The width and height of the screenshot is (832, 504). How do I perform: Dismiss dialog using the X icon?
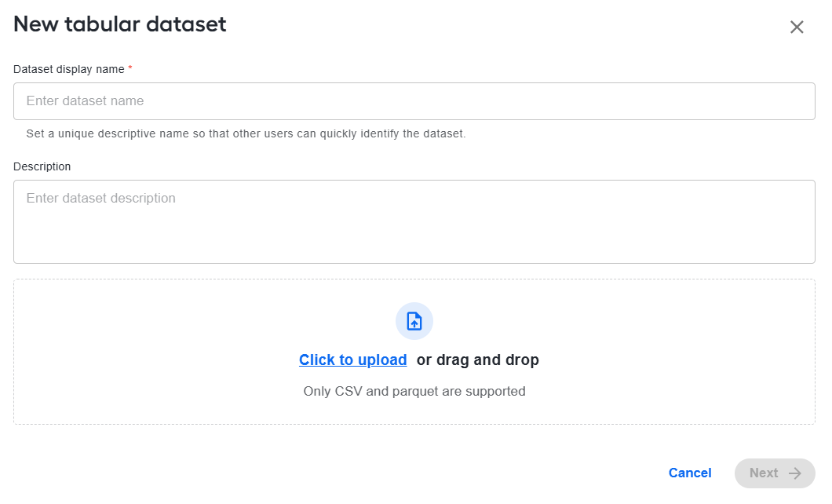797,27
